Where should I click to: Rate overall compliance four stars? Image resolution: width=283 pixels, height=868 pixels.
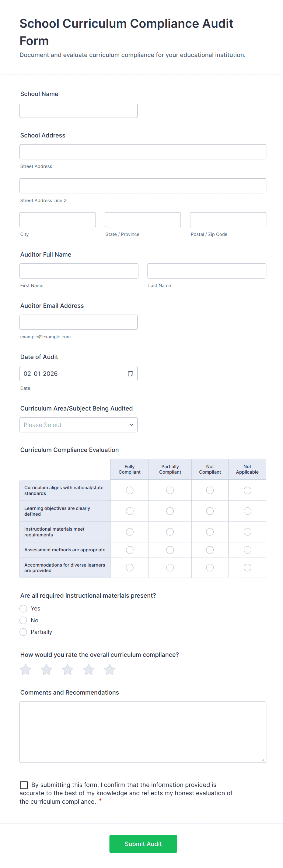[89, 670]
